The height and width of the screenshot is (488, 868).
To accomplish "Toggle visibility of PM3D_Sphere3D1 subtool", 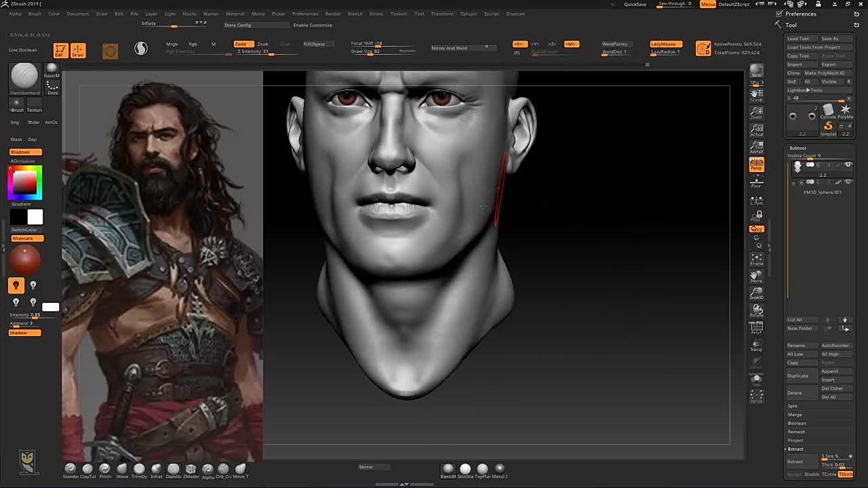I will pyautogui.click(x=848, y=182).
